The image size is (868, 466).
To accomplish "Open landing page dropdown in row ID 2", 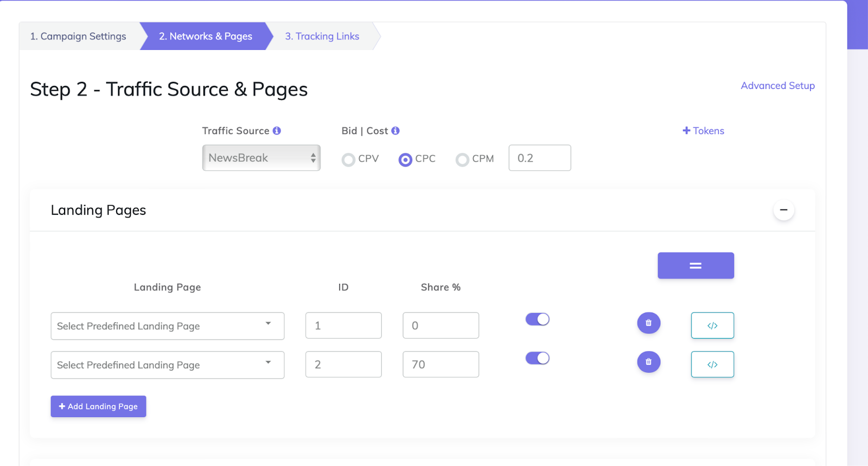I will coord(168,365).
